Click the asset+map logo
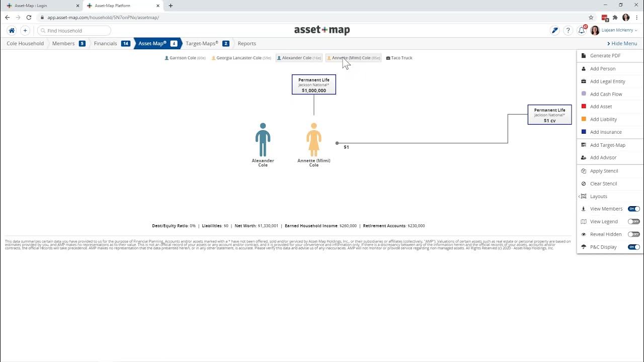The image size is (644, 362). [x=322, y=30]
